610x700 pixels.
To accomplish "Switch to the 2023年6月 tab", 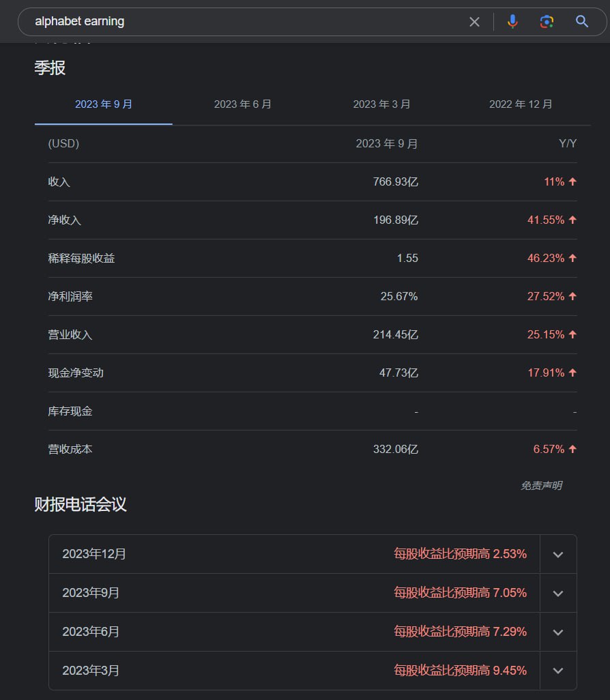I will point(243,104).
